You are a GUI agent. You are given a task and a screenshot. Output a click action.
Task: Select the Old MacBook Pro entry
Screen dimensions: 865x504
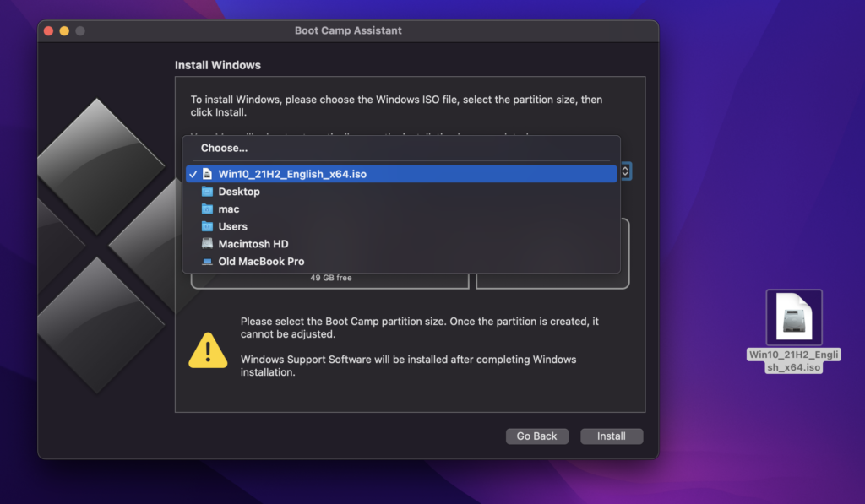(401, 262)
